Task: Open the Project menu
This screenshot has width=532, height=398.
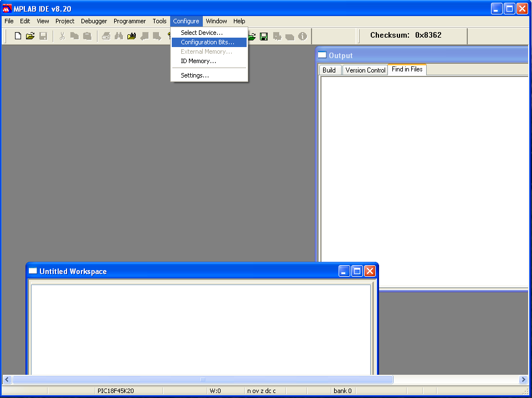Action: [x=65, y=21]
